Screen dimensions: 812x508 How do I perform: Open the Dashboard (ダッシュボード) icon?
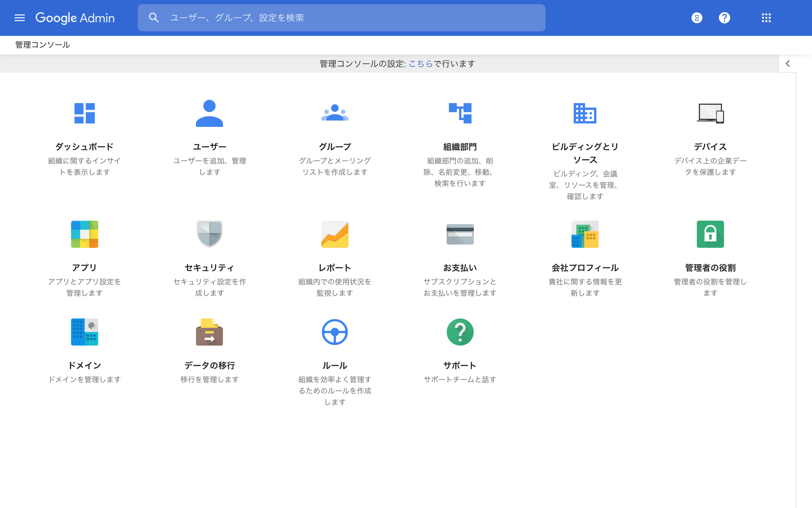(x=84, y=113)
